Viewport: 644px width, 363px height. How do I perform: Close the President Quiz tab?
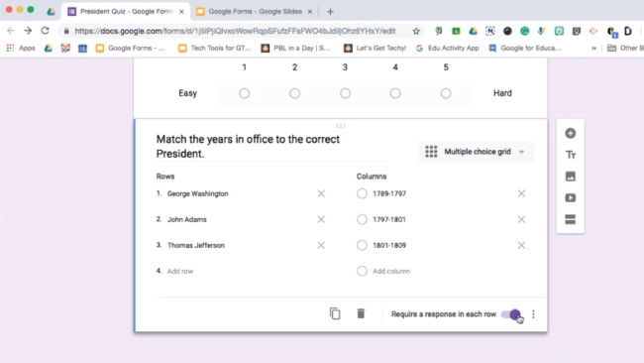click(x=181, y=12)
